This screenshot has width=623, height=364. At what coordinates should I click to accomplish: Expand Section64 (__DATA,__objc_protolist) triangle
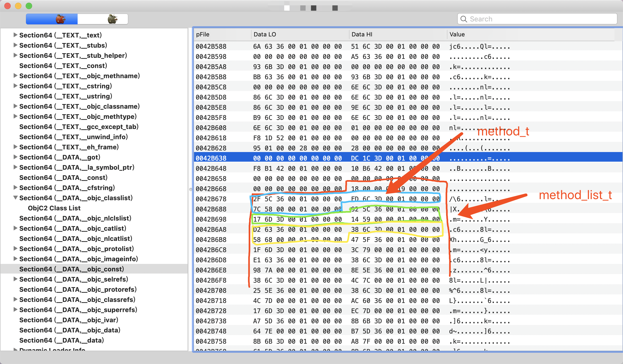point(15,249)
